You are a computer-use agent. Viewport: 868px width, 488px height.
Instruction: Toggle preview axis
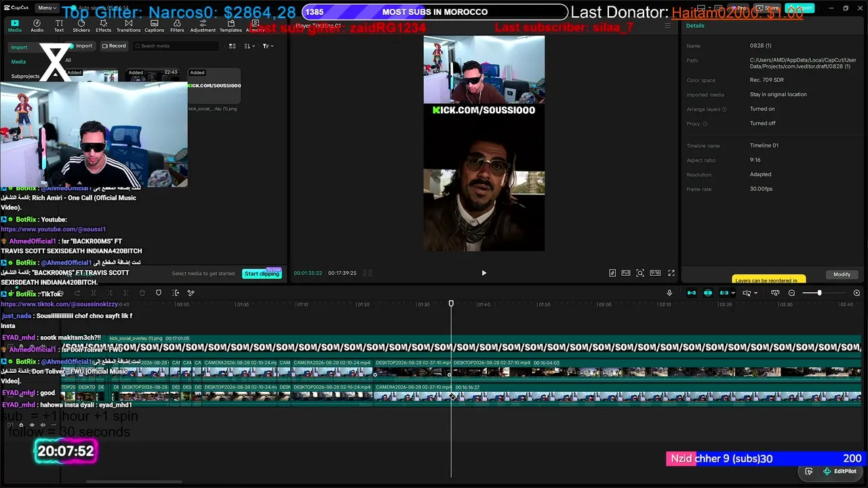(x=746, y=293)
